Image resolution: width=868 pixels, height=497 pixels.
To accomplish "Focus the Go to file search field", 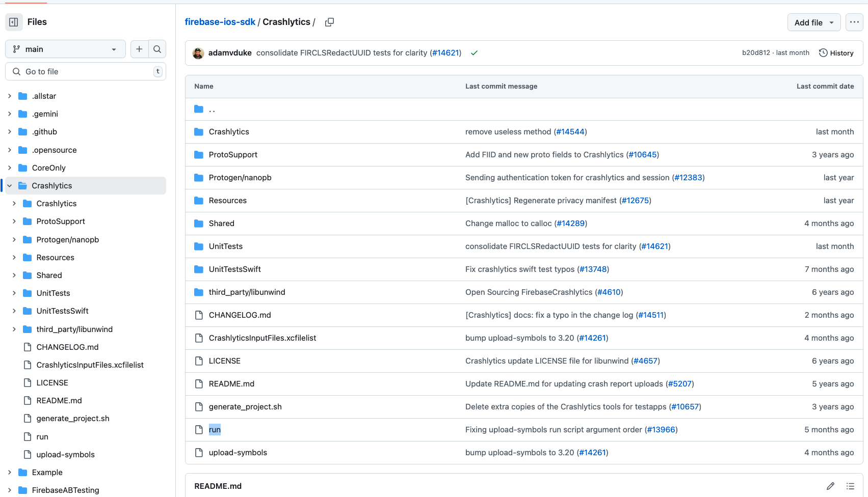I will click(x=86, y=71).
